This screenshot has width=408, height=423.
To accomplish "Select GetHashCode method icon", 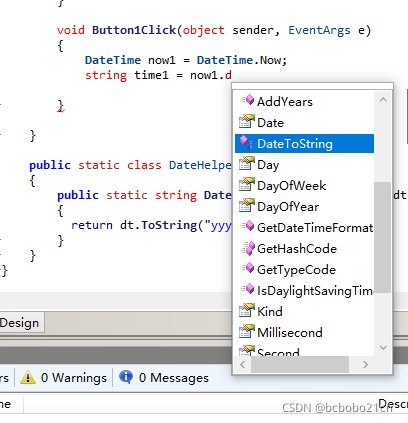I will click(247, 248).
